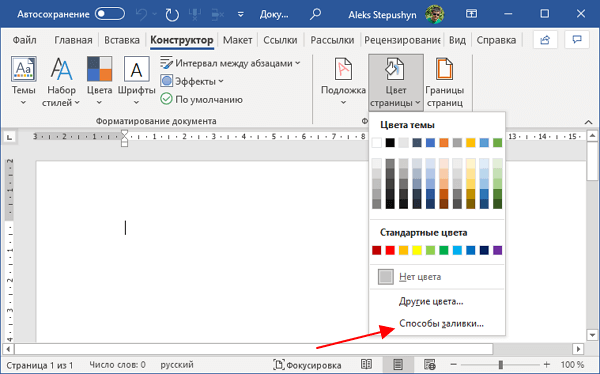Switch to read mode view icon
Screen dimensions: 600x374
click(366, 365)
